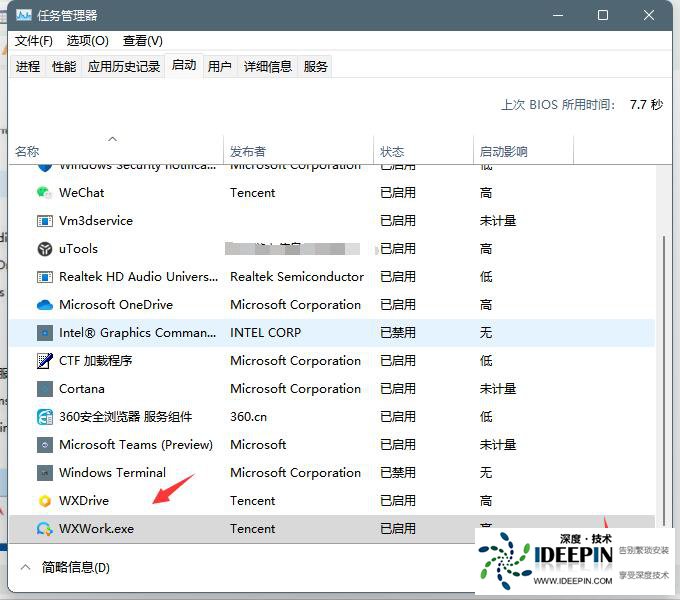This screenshot has width=680, height=600.
Task: Sort by the 发布者 column header
Action: [248, 152]
